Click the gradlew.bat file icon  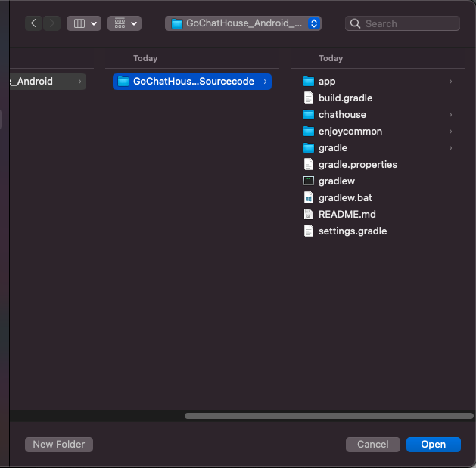[x=308, y=198]
